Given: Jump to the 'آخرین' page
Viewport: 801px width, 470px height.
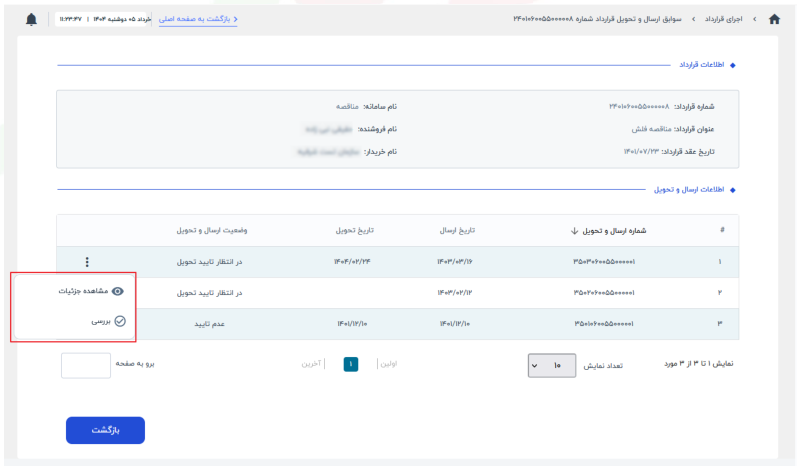Looking at the screenshot, I should [x=311, y=364].
